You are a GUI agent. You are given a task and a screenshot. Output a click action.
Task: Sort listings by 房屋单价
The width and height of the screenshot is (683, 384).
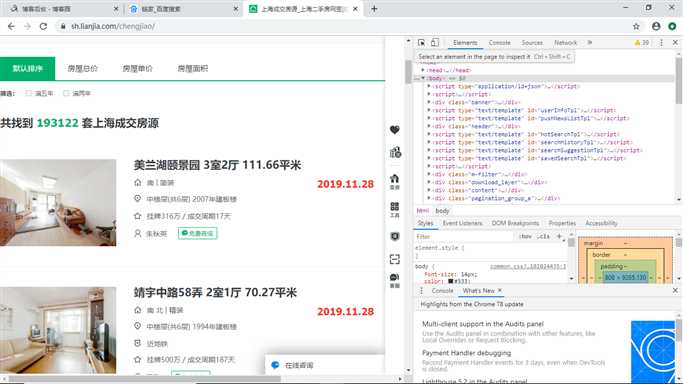pos(137,68)
